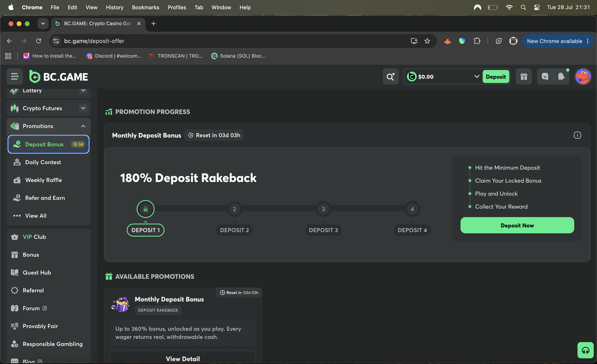Click the info icon in Monthly Deposit Bonus

(x=577, y=135)
